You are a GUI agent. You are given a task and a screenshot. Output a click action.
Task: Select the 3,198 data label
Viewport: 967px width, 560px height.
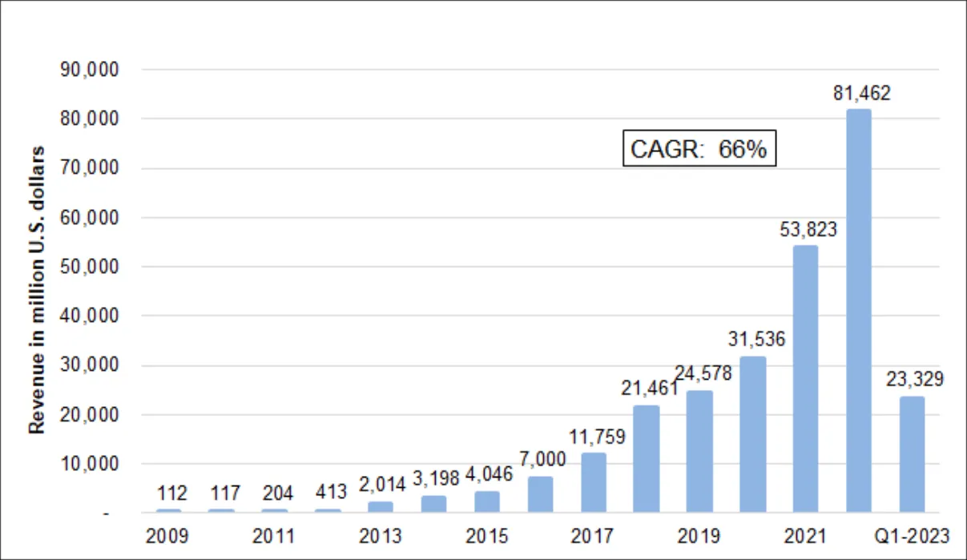click(435, 480)
